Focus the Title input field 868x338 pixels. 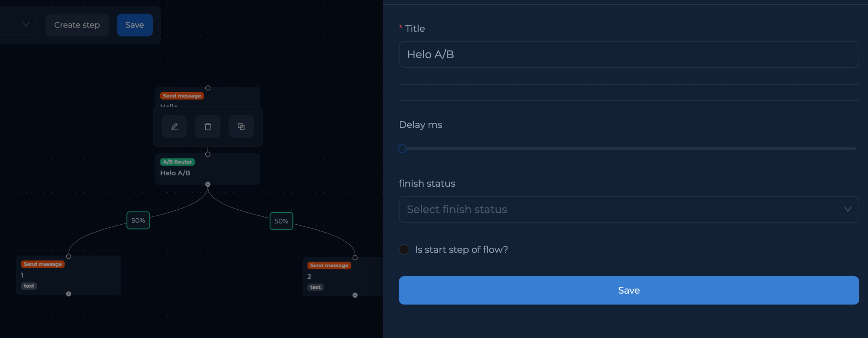pyautogui.click(x=628, y=55)
